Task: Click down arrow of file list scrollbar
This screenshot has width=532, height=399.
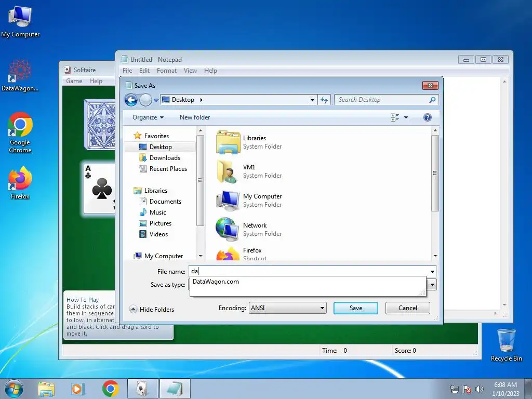Action: pos(435,256)
